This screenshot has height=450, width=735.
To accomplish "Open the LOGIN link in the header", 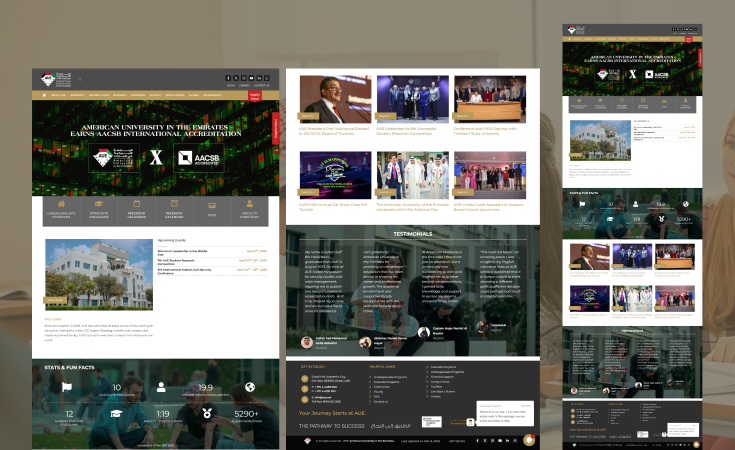I will pos(231,85).
